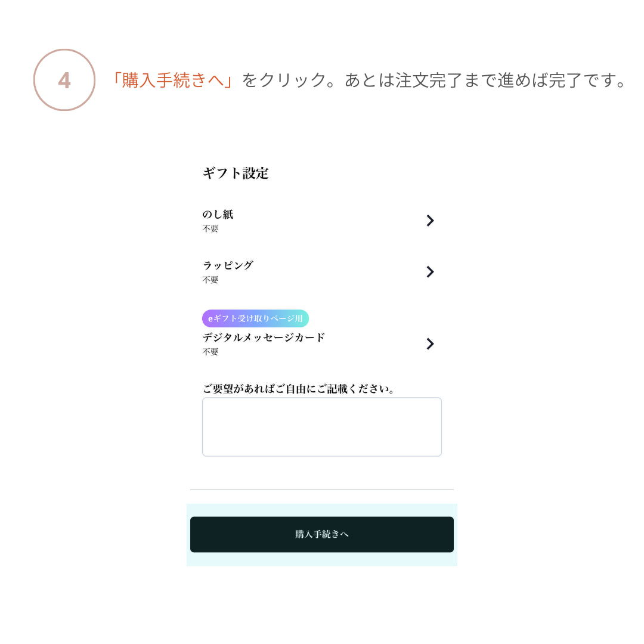Click the light blue highlight below the purchase button

coord(322,560)
